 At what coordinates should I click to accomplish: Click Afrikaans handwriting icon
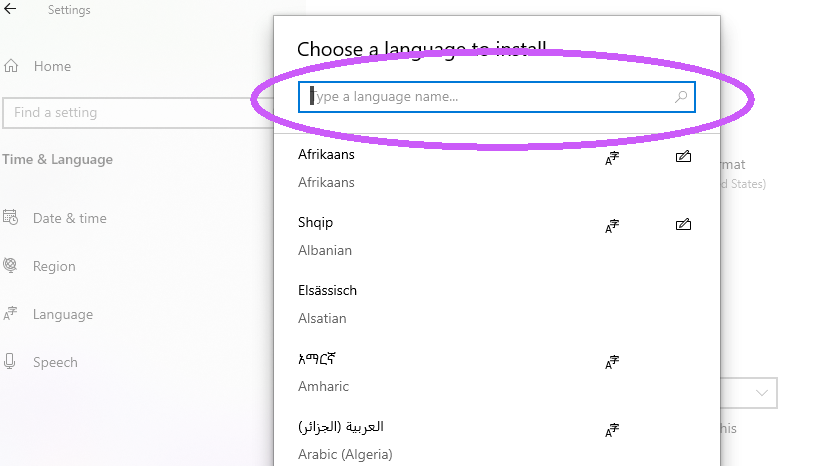point(683,158)
